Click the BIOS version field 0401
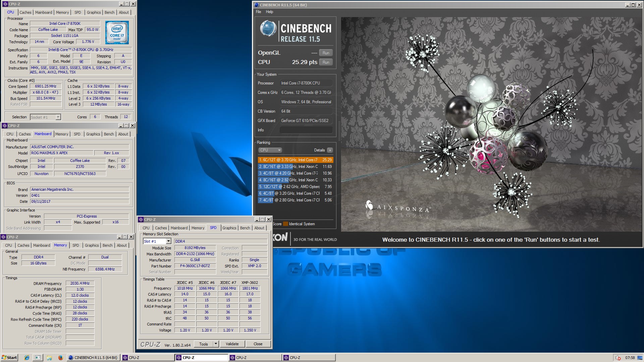The image size is (644, 362). 79,195
